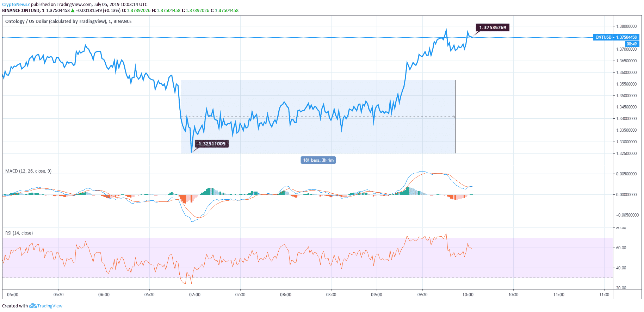Click the MACD 0.00000000 axis label

626,195
